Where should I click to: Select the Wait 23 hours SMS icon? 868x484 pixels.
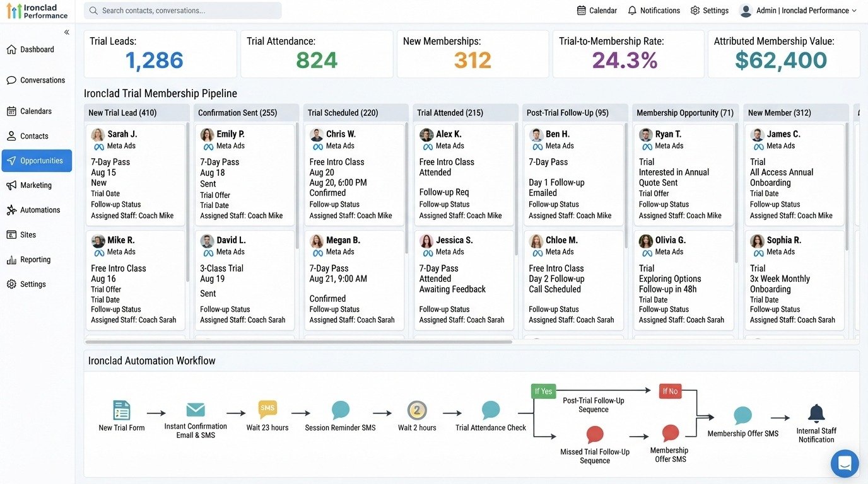point(267,410)
